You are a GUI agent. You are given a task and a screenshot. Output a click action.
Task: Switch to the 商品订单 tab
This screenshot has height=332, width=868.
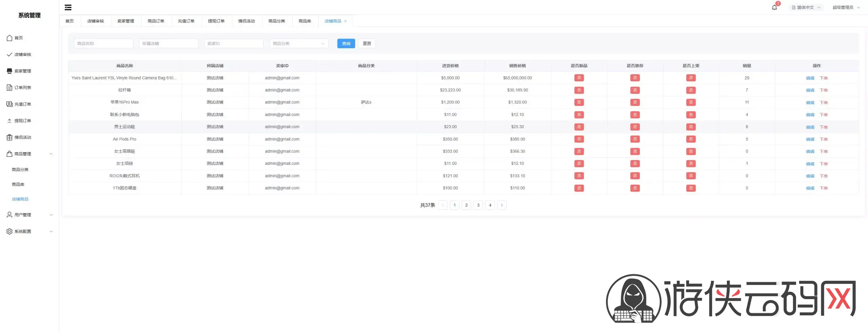point(156,21)
